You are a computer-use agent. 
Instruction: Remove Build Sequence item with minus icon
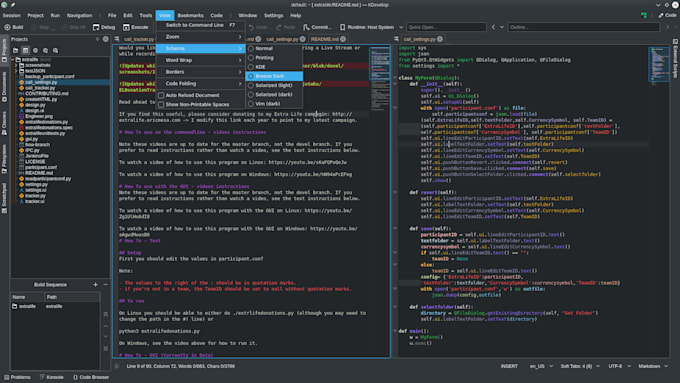(x=105, y=285)
